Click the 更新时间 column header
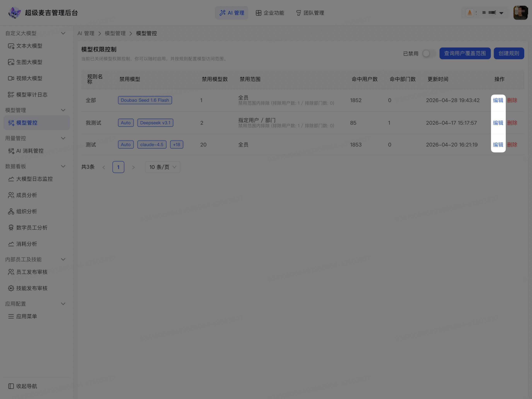Image resolution: width=532 pixels, height=399 pixels. (x=438, y=79)
